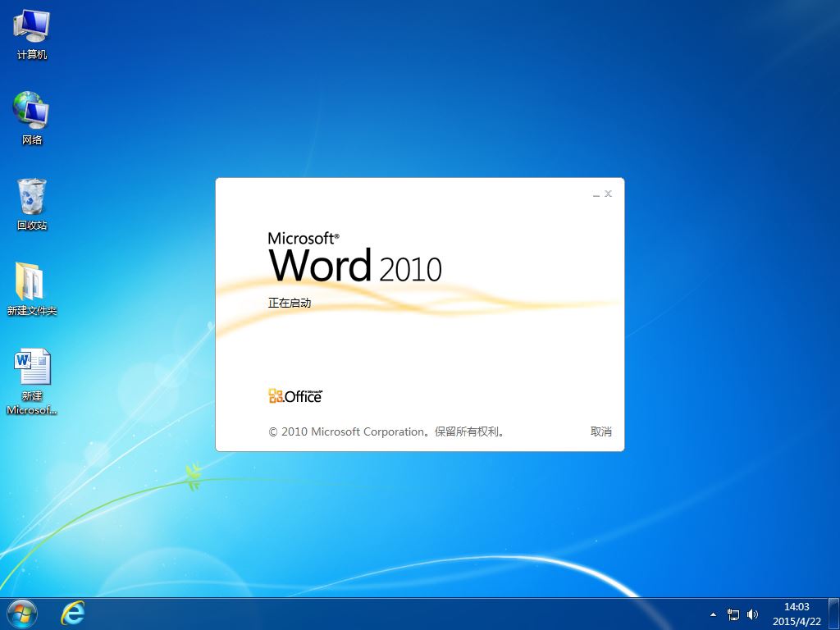Minimize the Word 2010 splash screen
The width and height of the screenshot is (840, 630).
[596, 194]
